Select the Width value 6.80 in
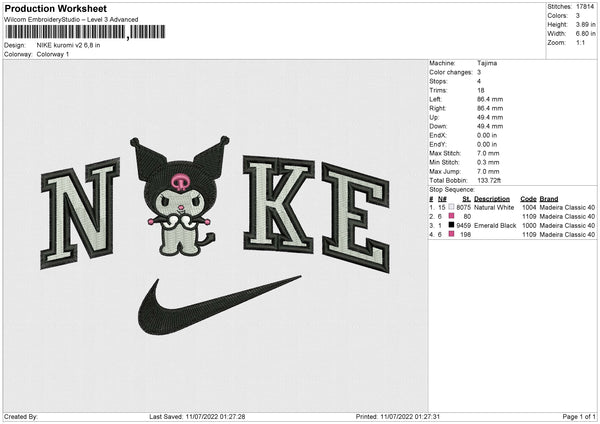The height and width of the screenshot is (424, 600). (585, 34)
